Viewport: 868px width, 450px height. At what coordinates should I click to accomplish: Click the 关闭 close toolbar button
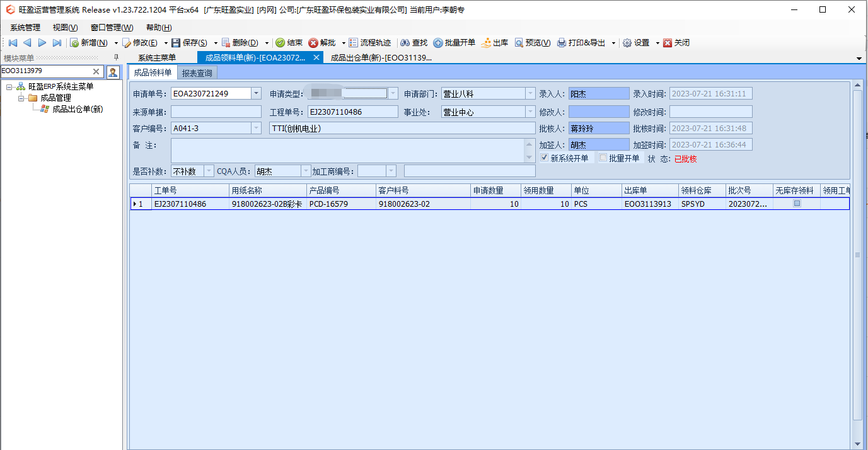click(x=676, y=43)
